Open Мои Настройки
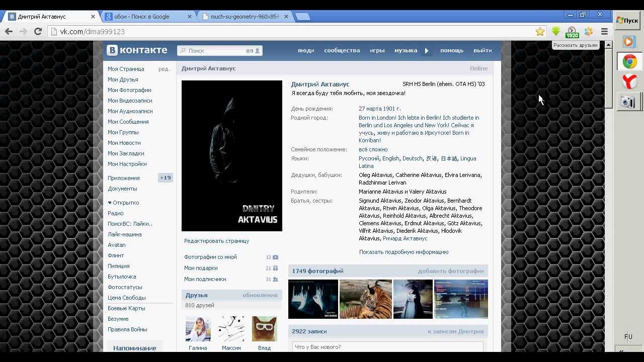644x362 pixels. click(127, 164)
